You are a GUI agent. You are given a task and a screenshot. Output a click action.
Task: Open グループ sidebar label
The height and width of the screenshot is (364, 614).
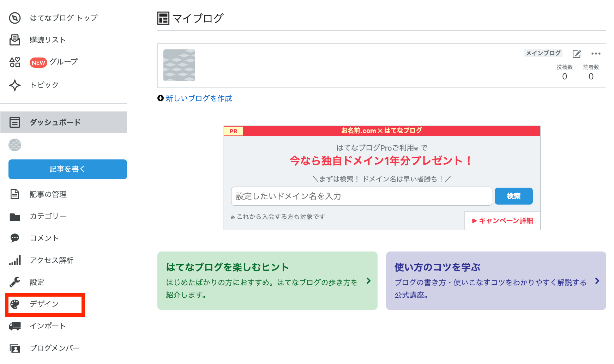pyautogui.click(x=64, y=62)
